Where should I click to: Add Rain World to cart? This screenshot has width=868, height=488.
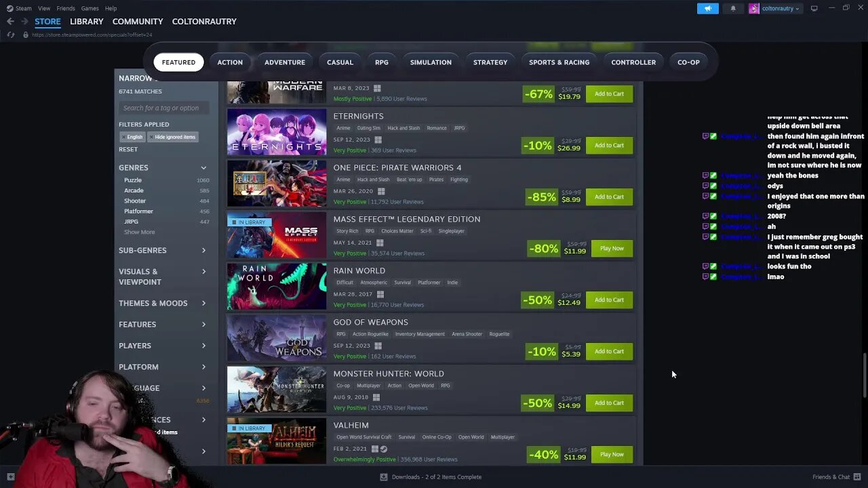tap(609, 300)
